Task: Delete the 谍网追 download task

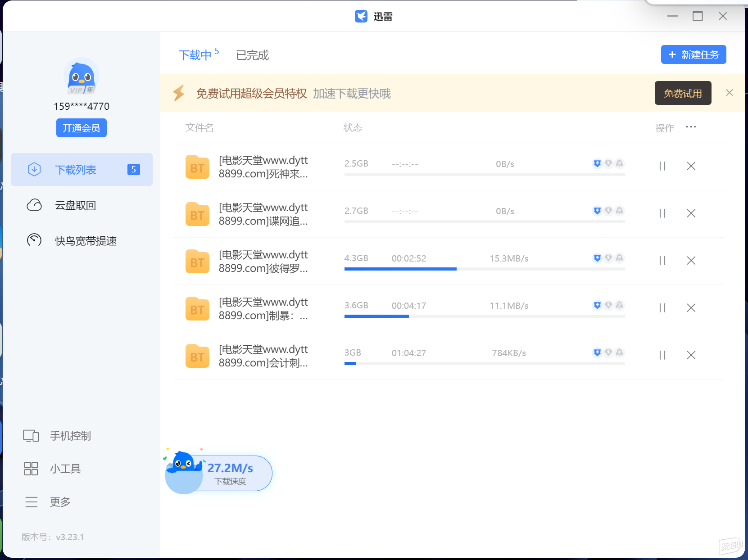Action: 691,213
